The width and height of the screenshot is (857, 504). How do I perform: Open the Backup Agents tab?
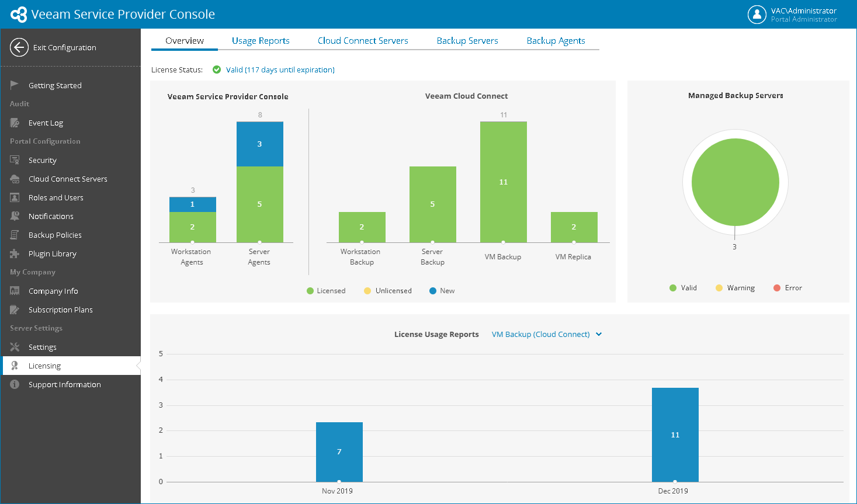click(556, 41)
